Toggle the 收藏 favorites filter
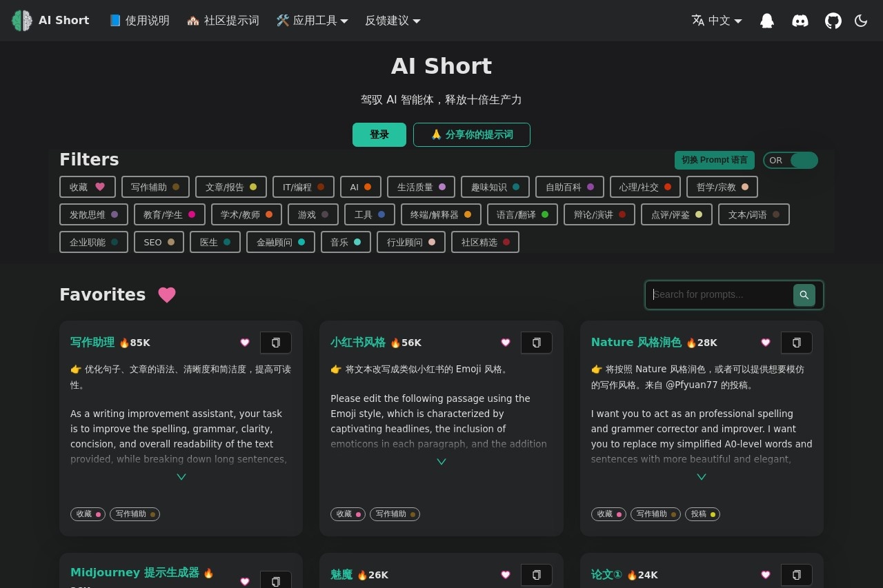The image size is (883, 588). (88, 187)
